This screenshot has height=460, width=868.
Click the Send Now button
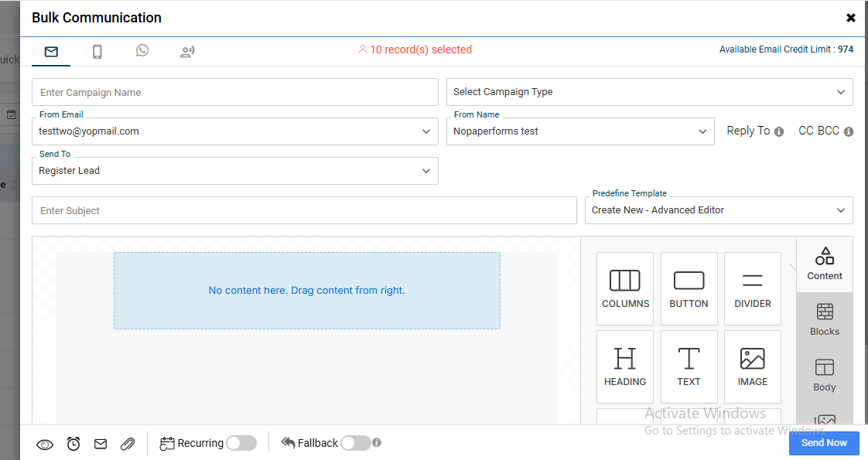(824, 443)
